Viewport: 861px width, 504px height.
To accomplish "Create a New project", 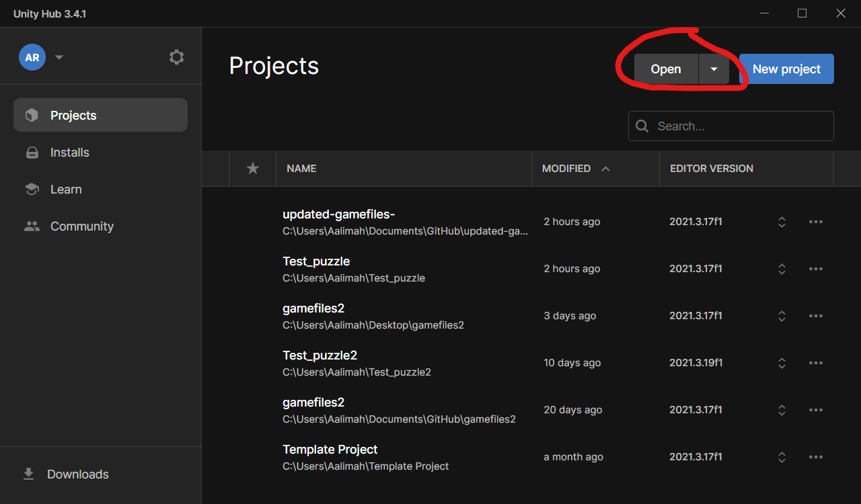I will click(786, 69).
